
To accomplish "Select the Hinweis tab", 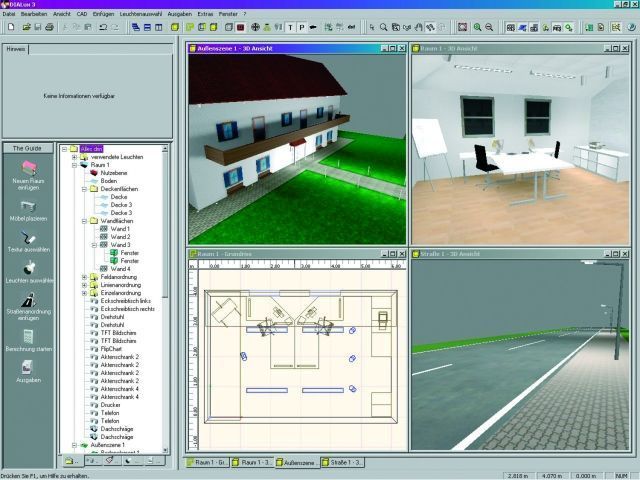I will 16,48.
